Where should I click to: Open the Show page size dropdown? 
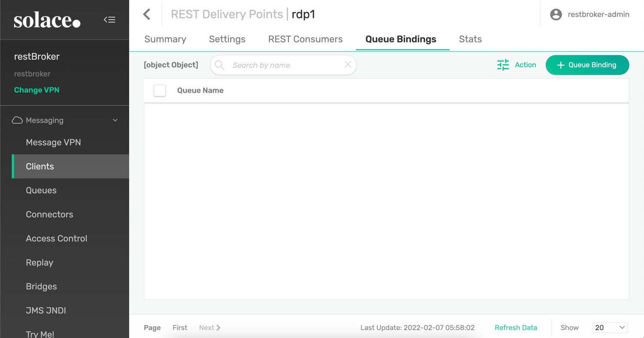(610, 327)
